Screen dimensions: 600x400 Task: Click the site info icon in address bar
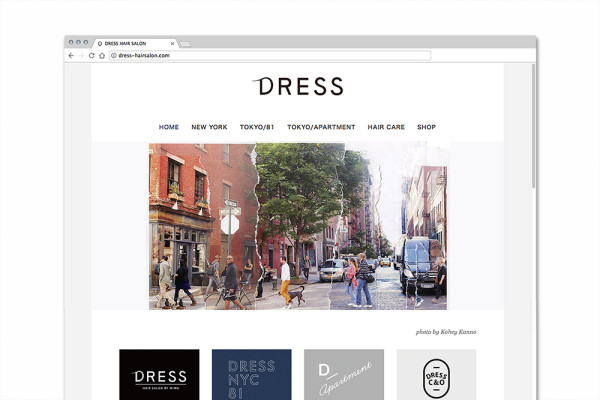click(113, 56)
